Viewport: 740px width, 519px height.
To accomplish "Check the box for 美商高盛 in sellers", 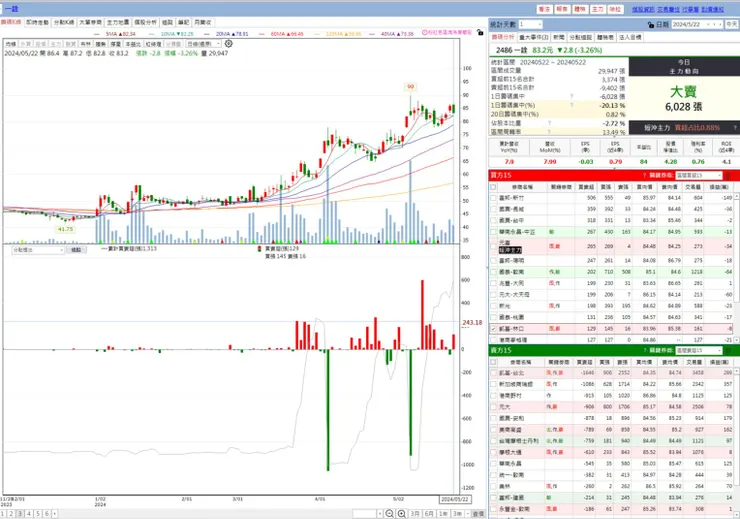I will [493, 429].
